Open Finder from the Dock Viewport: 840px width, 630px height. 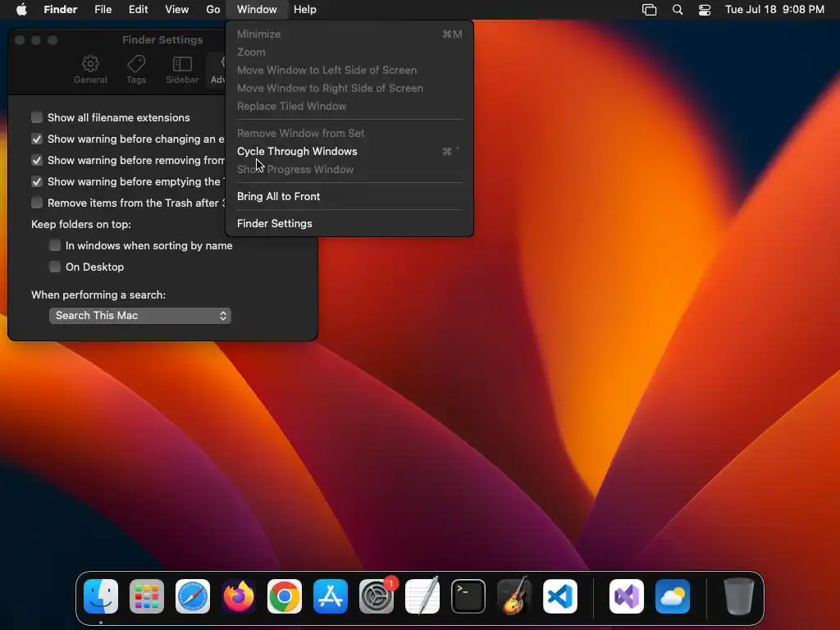(x=101, y=596)
